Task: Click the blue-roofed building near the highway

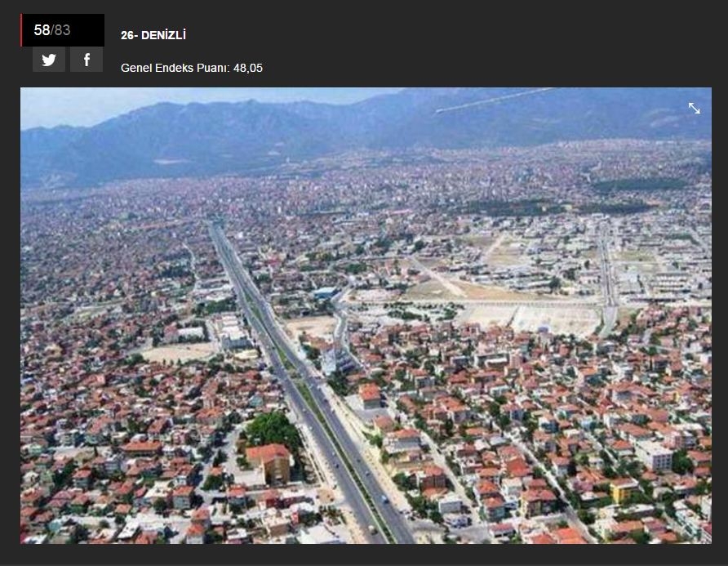Action: pyautogui.click(x=325, y=292)
